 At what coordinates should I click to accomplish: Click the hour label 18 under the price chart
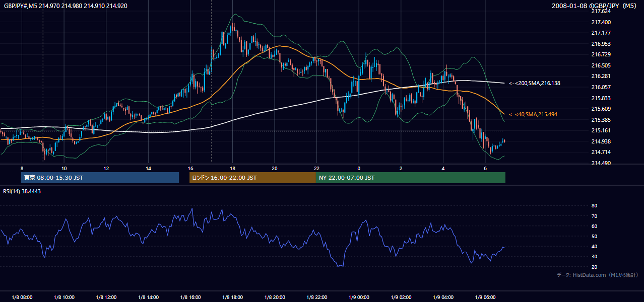coord(232,168)
